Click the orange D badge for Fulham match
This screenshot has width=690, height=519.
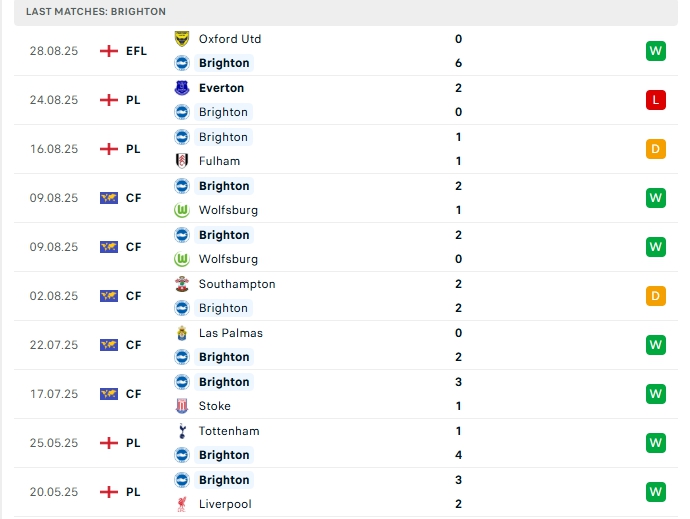coord(656,149)
